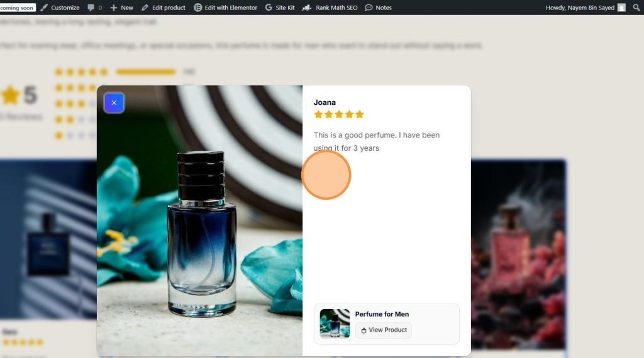Click Joana's five-star rating
Screen dimensions: 644x358
point(339,114)
